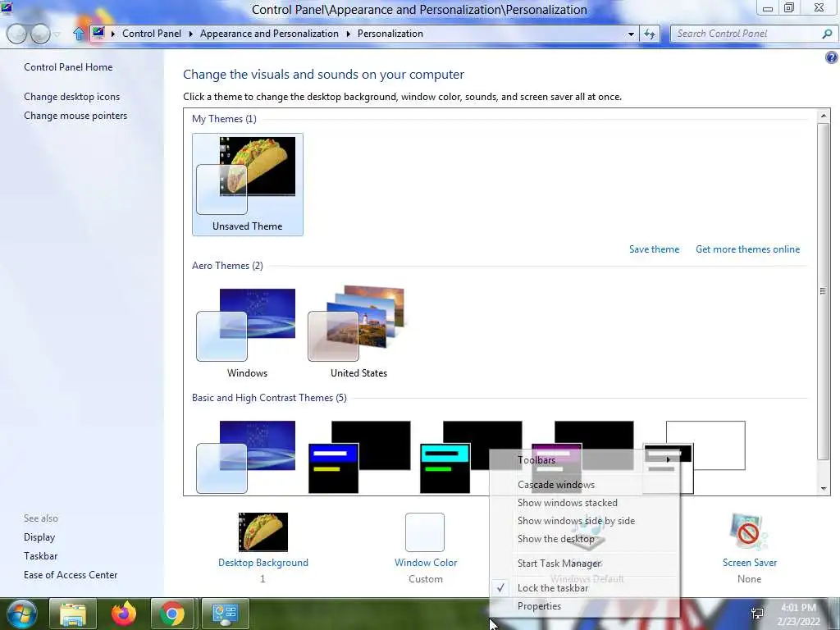The height and width of the screenshot is (630, 840).
Task: Select the Windows Aero theme
Action: point(247,332)
